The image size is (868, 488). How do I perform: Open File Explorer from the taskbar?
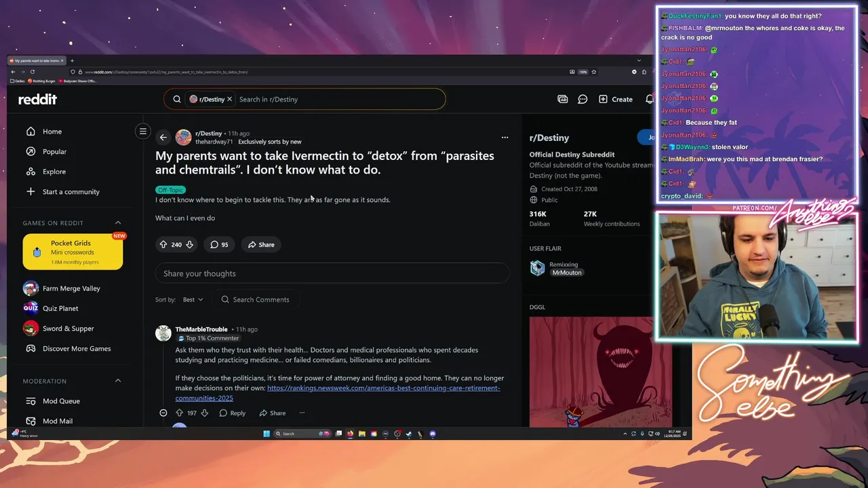point(361,434)
